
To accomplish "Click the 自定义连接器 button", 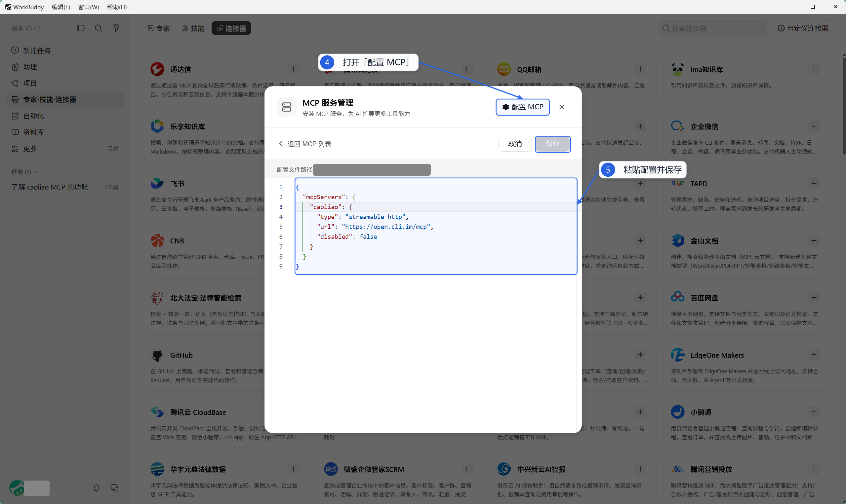I will coord(803,28).
